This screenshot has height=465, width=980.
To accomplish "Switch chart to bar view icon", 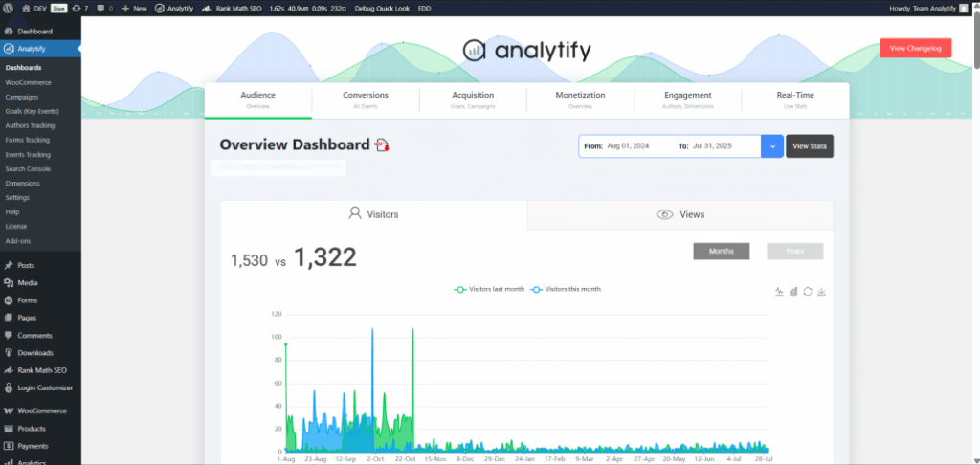I will click(x=793, y=291).
